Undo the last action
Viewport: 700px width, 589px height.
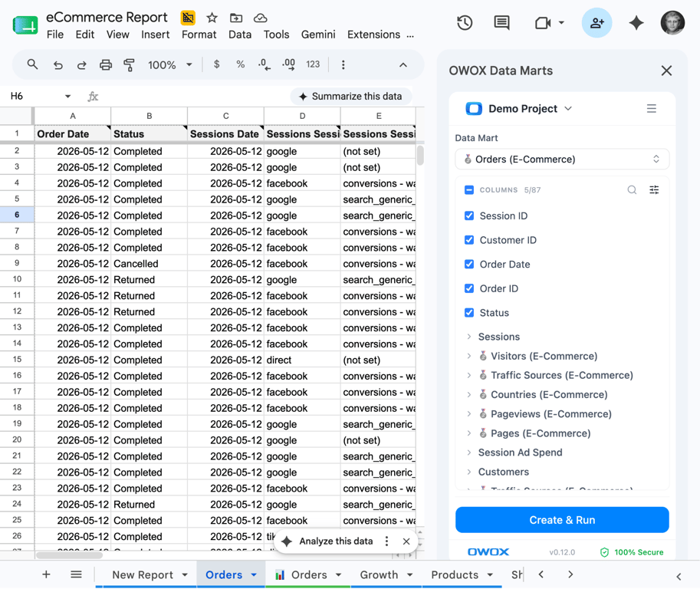pyautogui.click(x=58, y=65)
